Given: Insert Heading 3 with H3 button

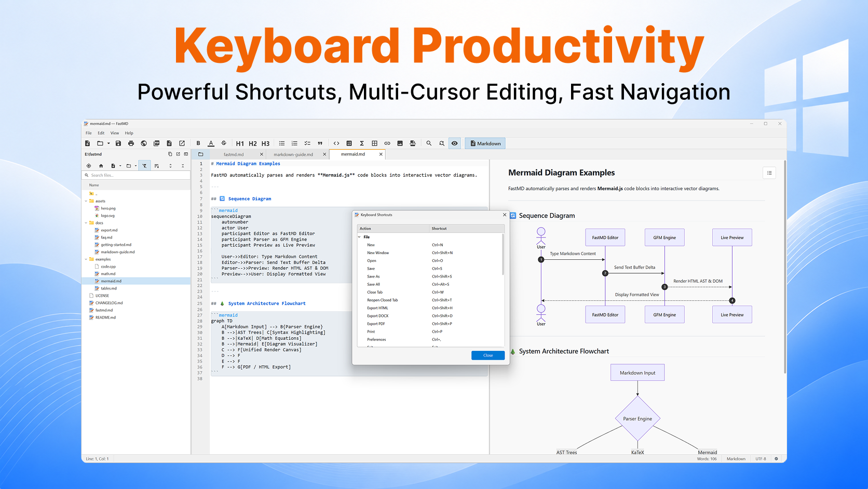Looking at the screenshot, I should coord(265,143).
